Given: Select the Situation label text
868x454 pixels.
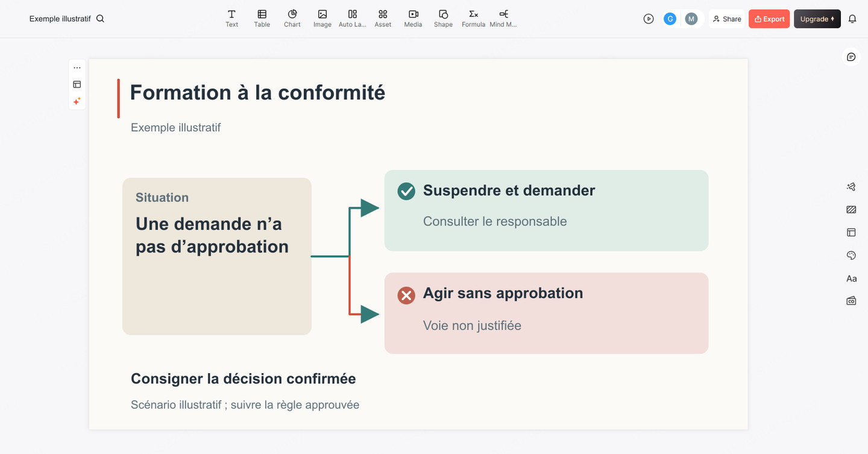Looking at the screenshot, I should coord(162,197).
